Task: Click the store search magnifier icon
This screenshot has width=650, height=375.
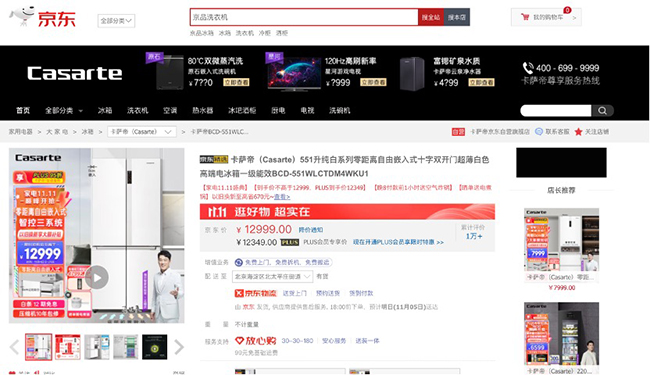Action: tap(602, 111)
